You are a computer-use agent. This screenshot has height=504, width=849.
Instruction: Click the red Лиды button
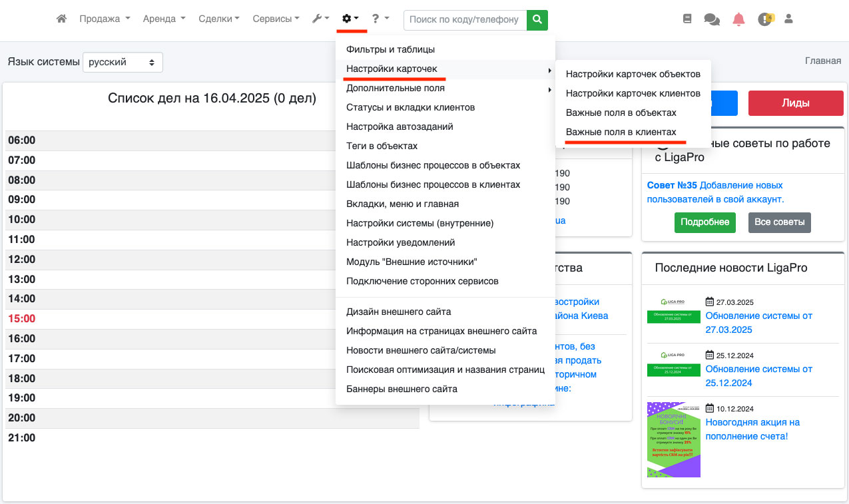point(795,103)
